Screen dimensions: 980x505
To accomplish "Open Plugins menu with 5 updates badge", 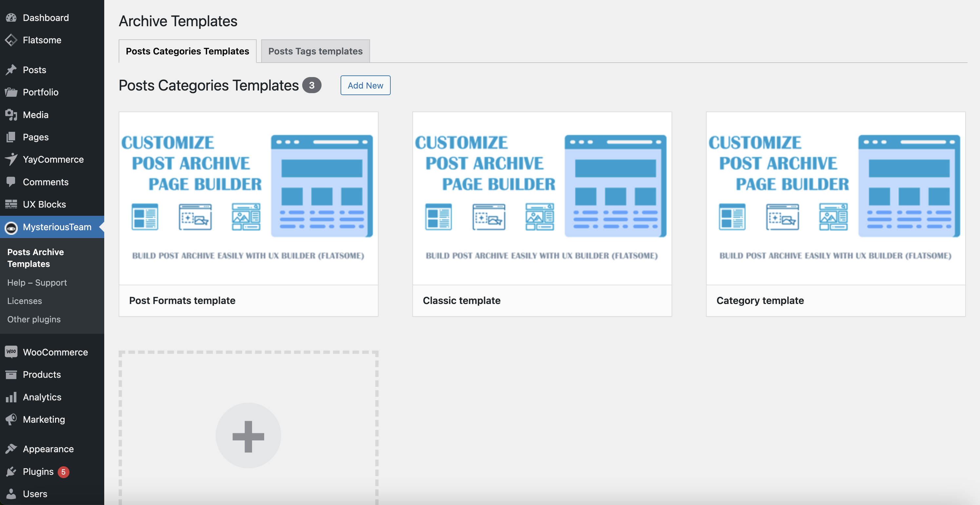I will pyautogui.click(x=38, y=471).
